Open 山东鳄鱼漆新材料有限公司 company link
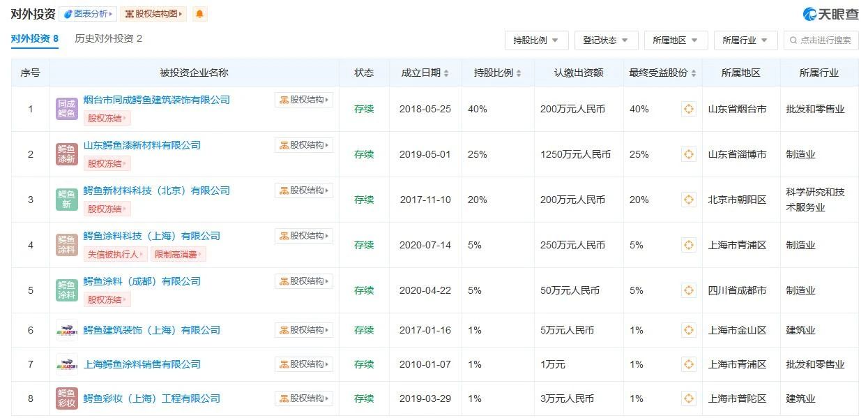868x418 pixels. coord(142,145)
